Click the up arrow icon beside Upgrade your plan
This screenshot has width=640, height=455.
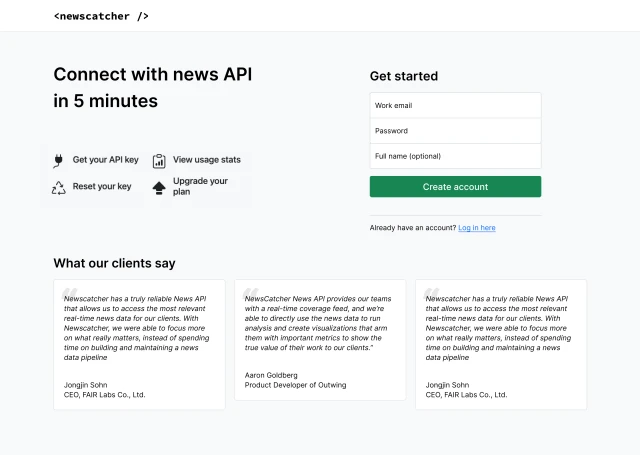159,188
